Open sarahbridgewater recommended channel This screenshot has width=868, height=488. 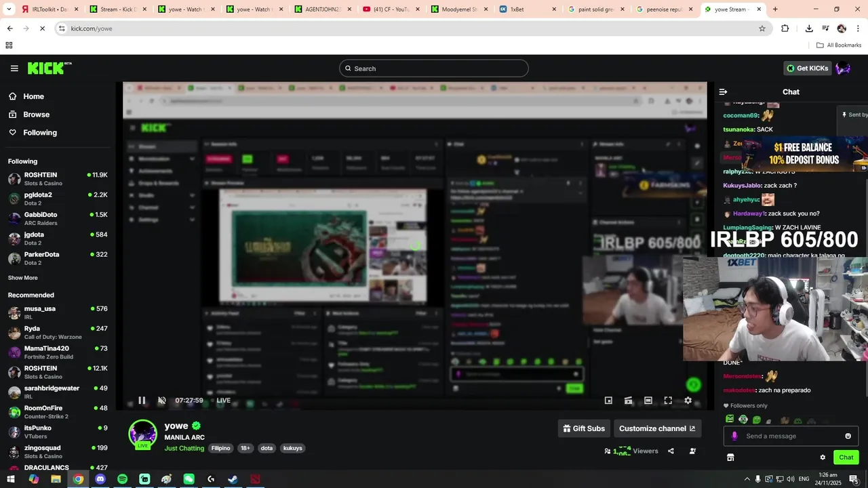click(x=58, y=392)
